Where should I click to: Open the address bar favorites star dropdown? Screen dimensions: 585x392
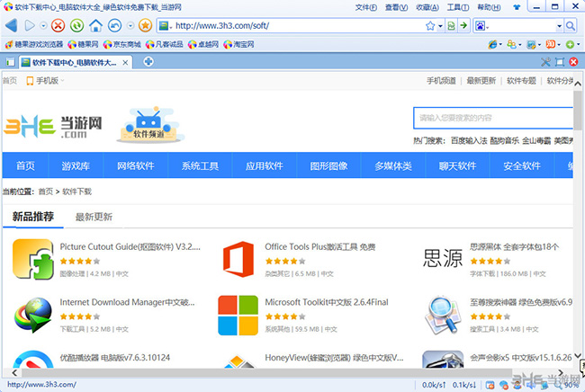pos(440,26)
